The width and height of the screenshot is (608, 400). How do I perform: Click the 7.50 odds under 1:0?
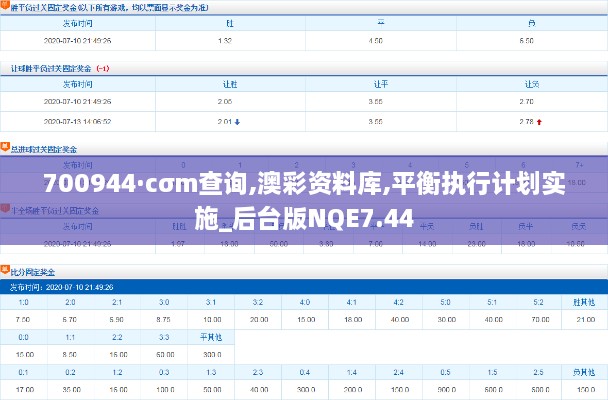(23, 320)
